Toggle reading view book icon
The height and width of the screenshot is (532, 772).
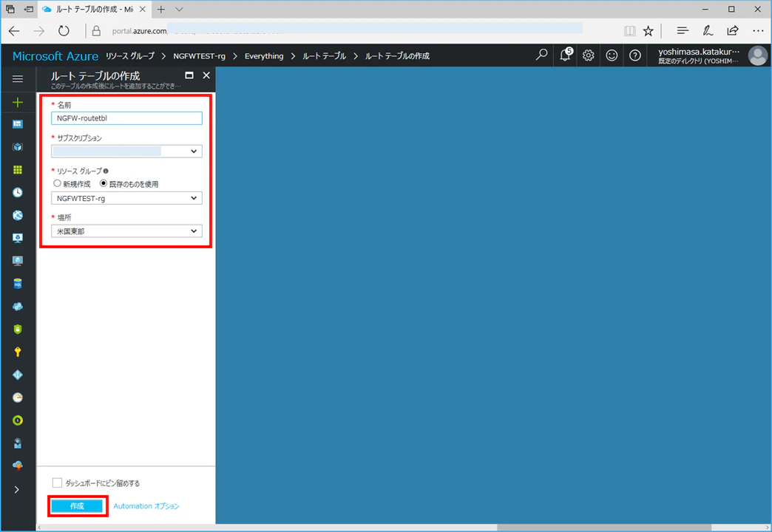click(630, 31)
